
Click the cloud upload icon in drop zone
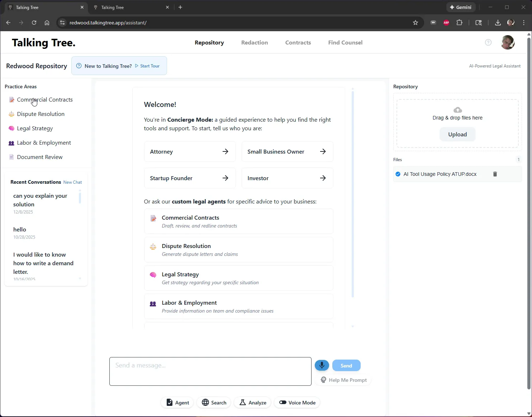[457, 110]
